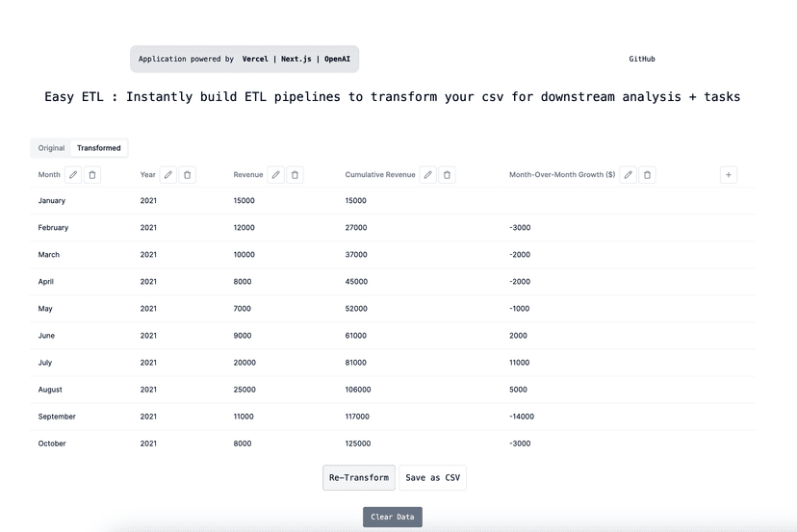The height and width of the screenshot is (532, 797).
Task: Edit the Year column name
Action: [x=168, y=175]
